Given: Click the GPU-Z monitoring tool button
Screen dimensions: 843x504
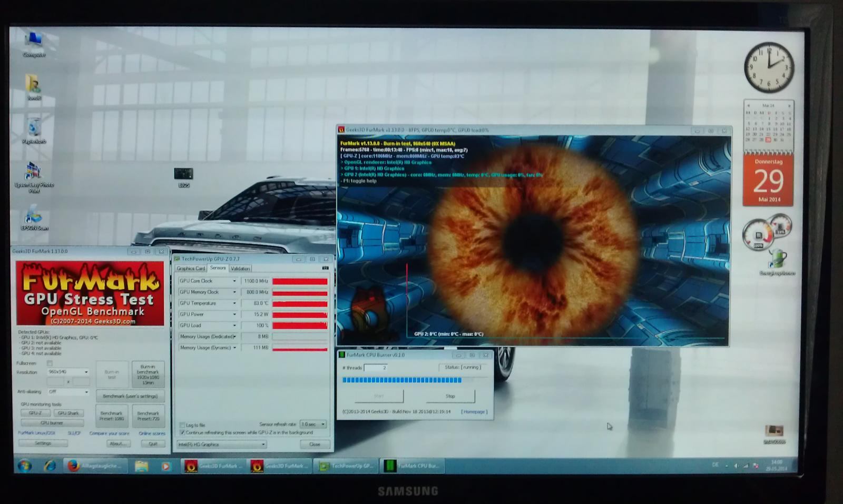Looking at the screenshot, I should 35,413.
